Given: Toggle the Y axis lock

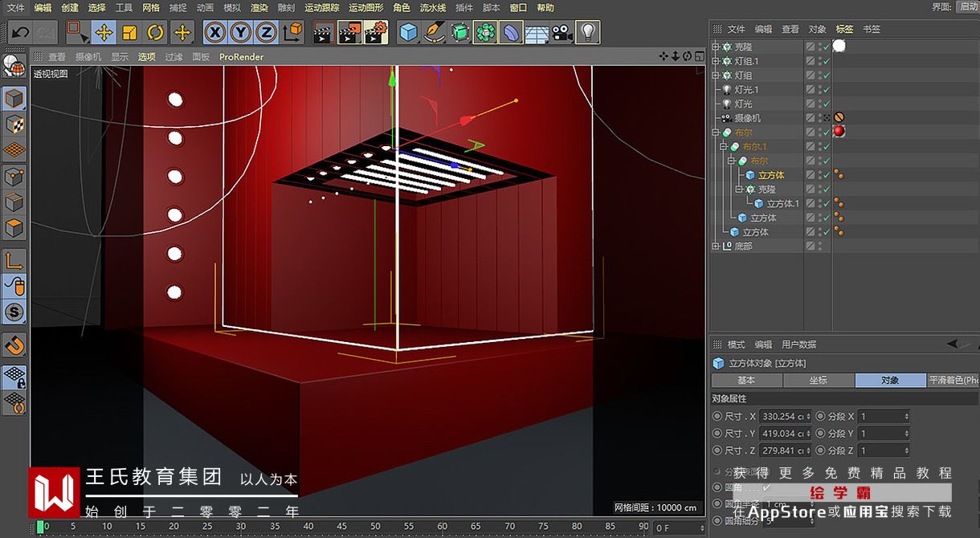Looking at the screenshot, I should [x=240, y=33].
